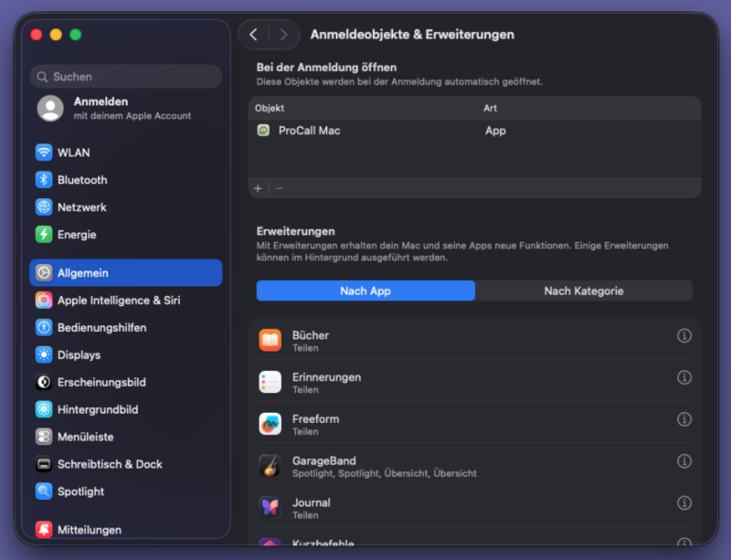Click the Bedienungshilfen accessibility icon
The width and height of the screenshot is (731, 560).
(44, 328)
